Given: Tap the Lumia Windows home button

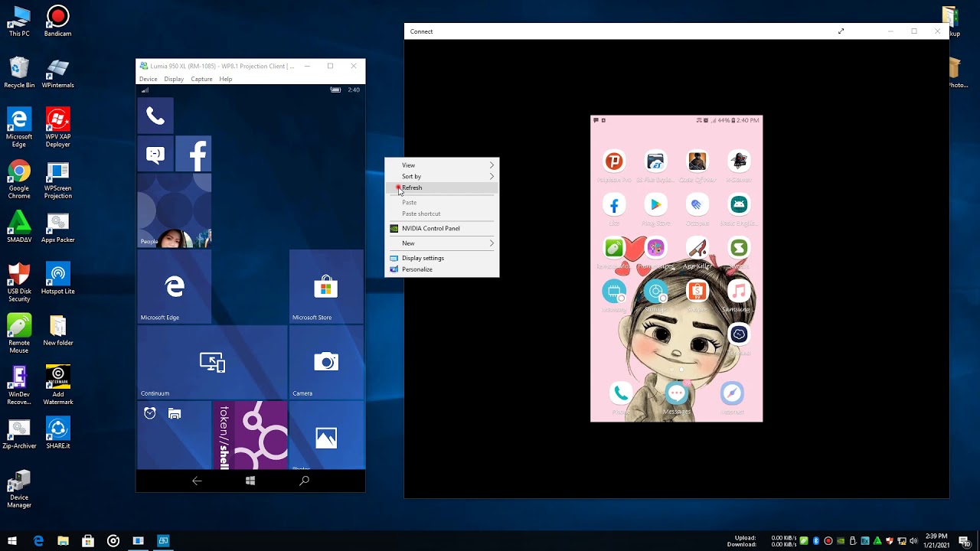Looking at the screenshot, I should (x=250, y=481).
